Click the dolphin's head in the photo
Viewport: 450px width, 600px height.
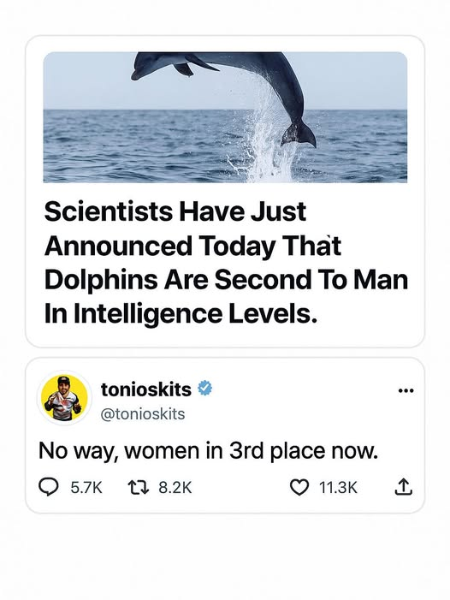click(150, 66)
